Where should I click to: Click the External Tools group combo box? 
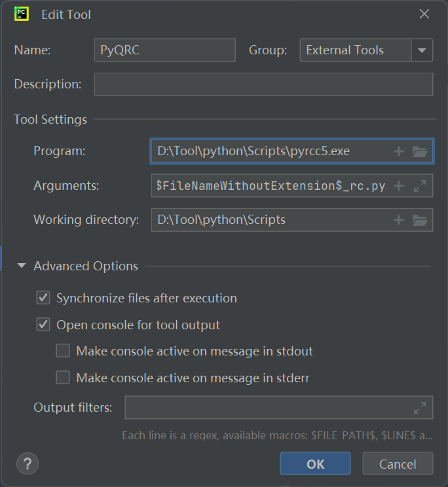coord(355,50)
